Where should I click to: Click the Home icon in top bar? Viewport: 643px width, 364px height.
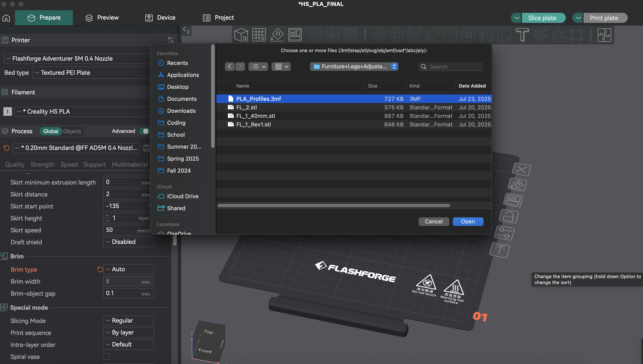(6, 18)
